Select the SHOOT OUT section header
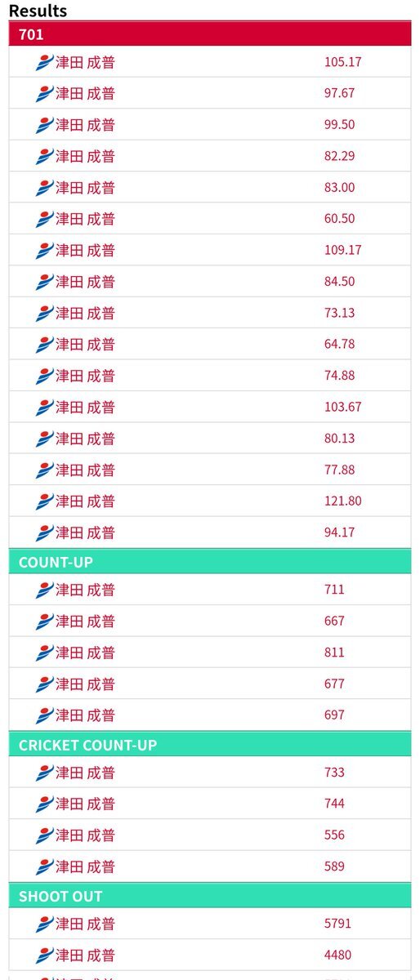420x980 pixels. pyautogui.click(x=210, y=896)
